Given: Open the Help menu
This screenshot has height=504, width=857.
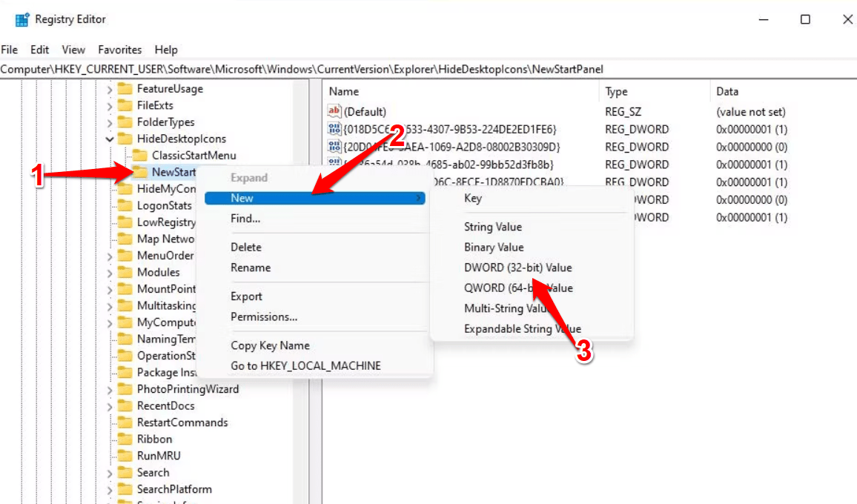Looking at the screenshot, I should 165,50.
